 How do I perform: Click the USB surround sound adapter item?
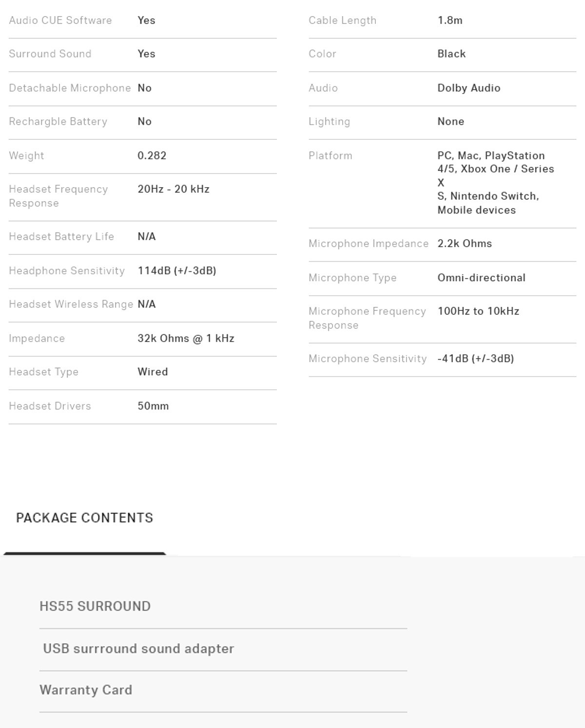point(138,649)
